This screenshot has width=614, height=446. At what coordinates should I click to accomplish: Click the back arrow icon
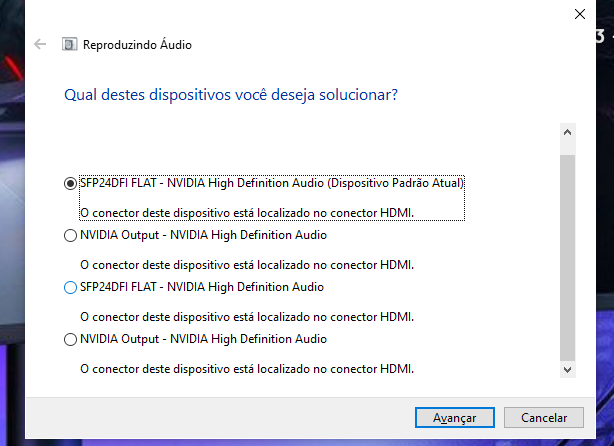point(40,44)
